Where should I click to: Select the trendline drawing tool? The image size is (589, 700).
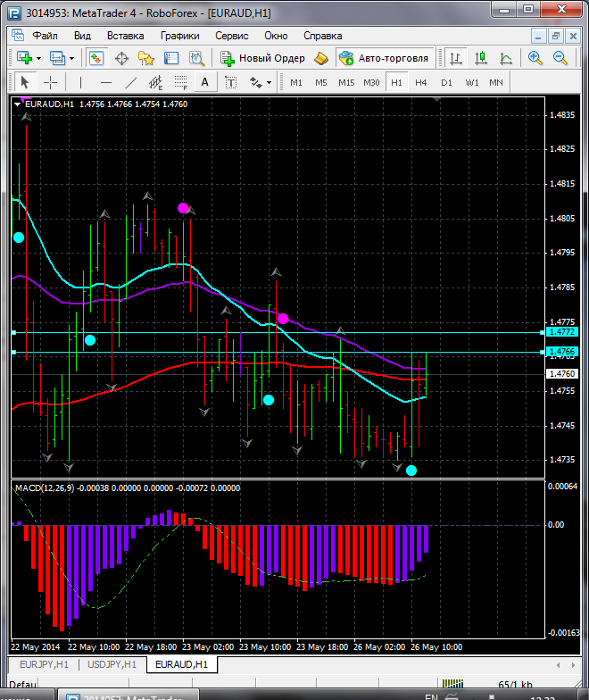131,82
